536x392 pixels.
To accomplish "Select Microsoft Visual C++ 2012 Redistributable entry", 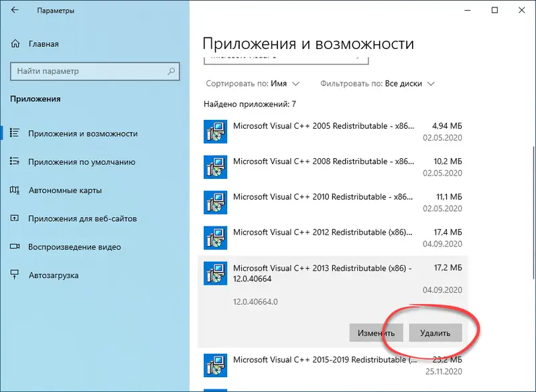I will (x=333, y=238).
